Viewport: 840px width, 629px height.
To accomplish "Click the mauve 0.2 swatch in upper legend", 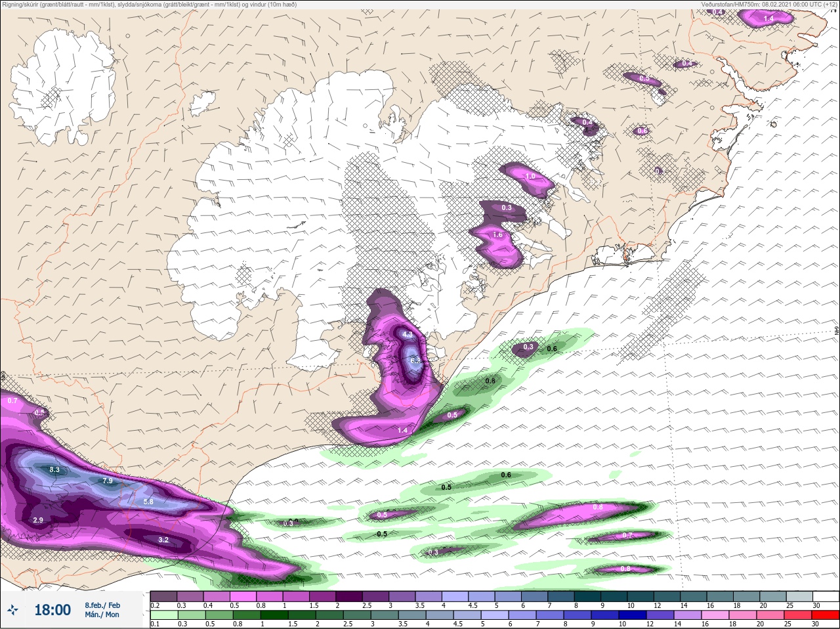I will click(163, 596).
